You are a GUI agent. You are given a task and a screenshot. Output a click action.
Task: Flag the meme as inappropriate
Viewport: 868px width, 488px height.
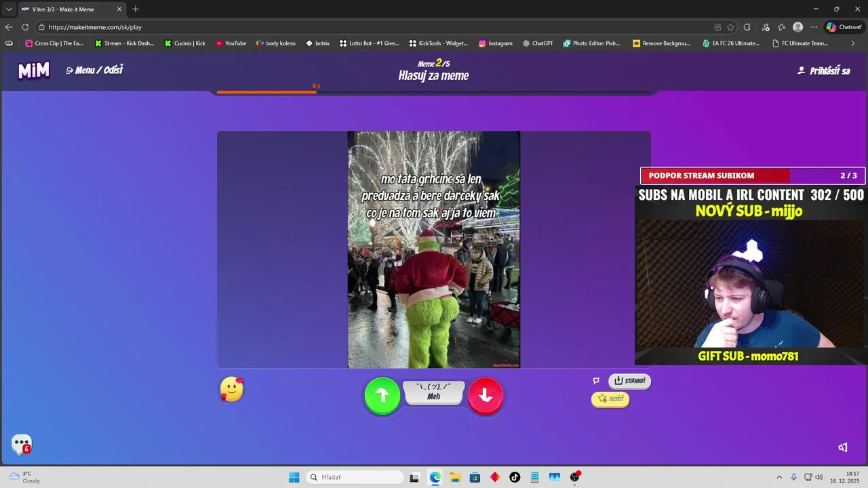(596, 381)
